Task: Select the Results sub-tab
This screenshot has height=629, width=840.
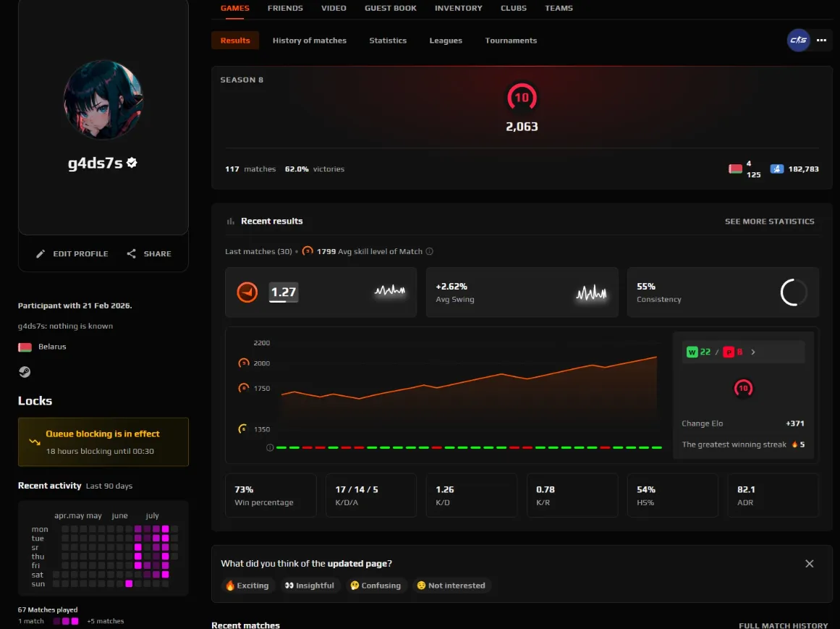Action: (x=235, y=41)
